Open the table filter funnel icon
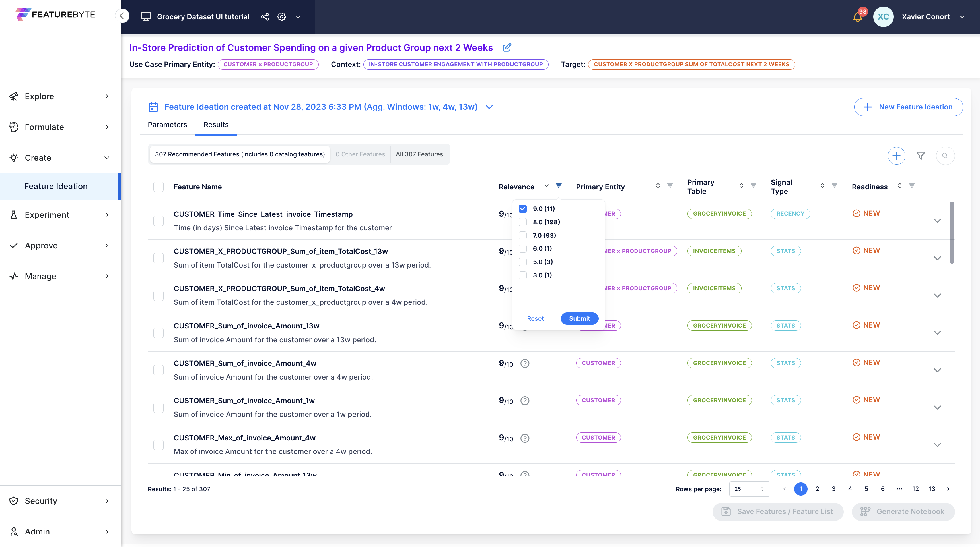980x547 pixels. (921, 156)
